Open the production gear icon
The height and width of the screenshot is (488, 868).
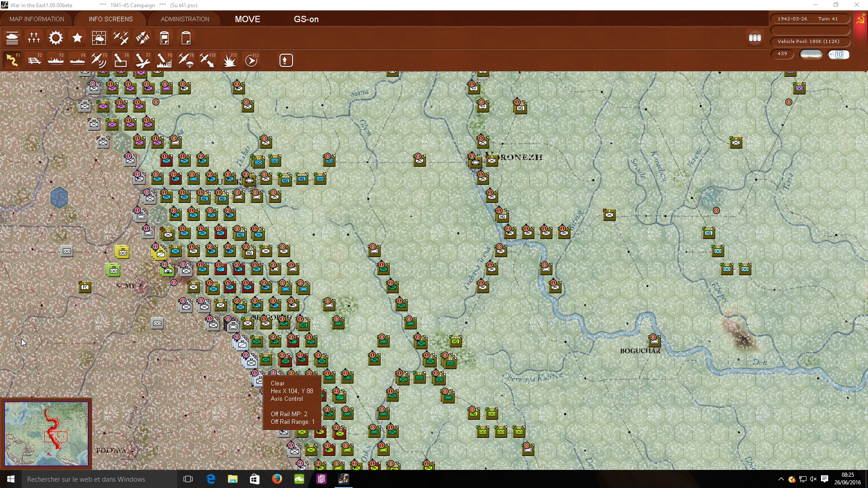[x=56, y=38]
